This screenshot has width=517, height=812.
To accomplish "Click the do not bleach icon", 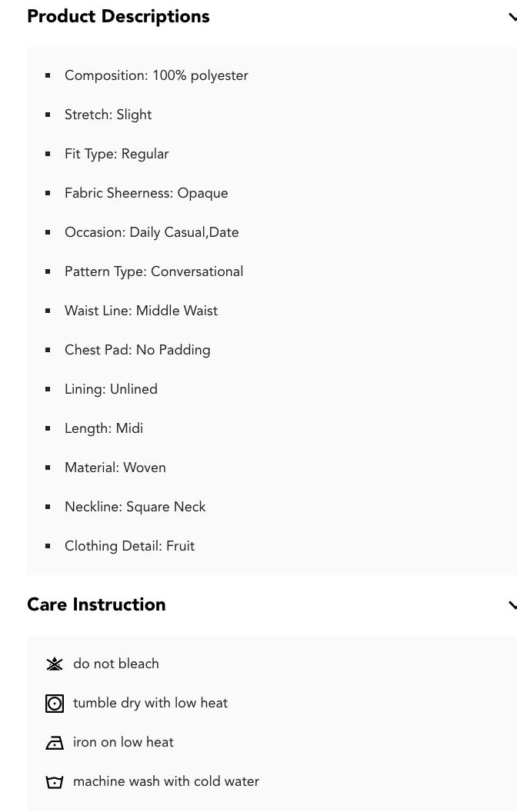I will (x=55, y=664).
